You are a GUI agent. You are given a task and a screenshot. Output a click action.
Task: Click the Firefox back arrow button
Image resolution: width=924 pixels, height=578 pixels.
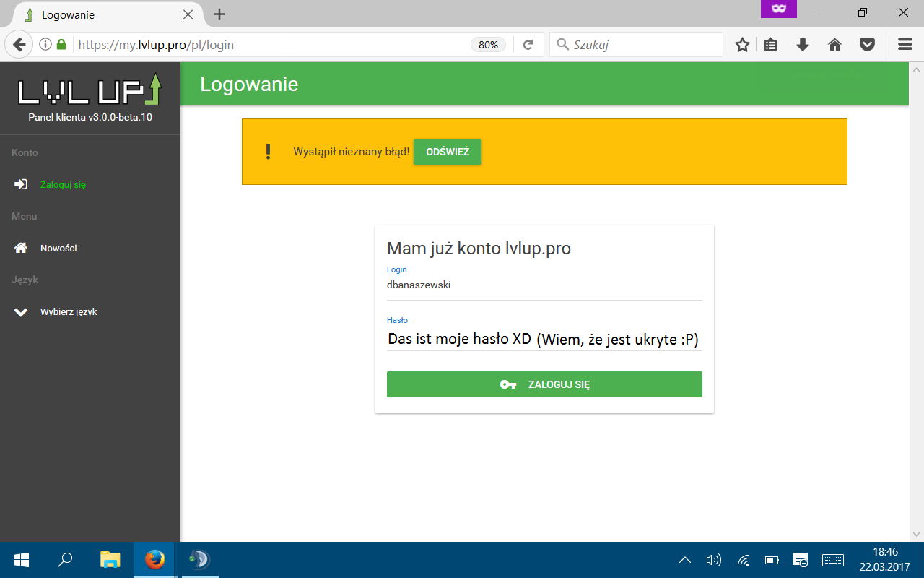coord(19,45)
